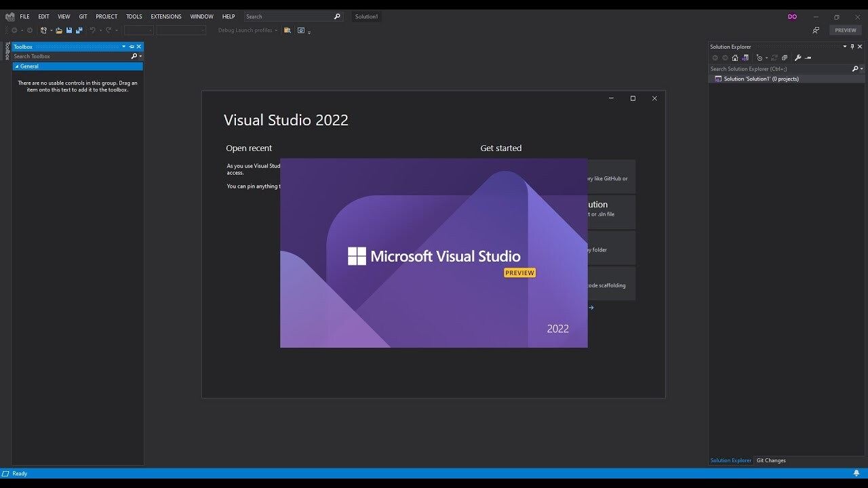Toggle auto-hide pin on Toolbox panel

click(x=132, y=47)
